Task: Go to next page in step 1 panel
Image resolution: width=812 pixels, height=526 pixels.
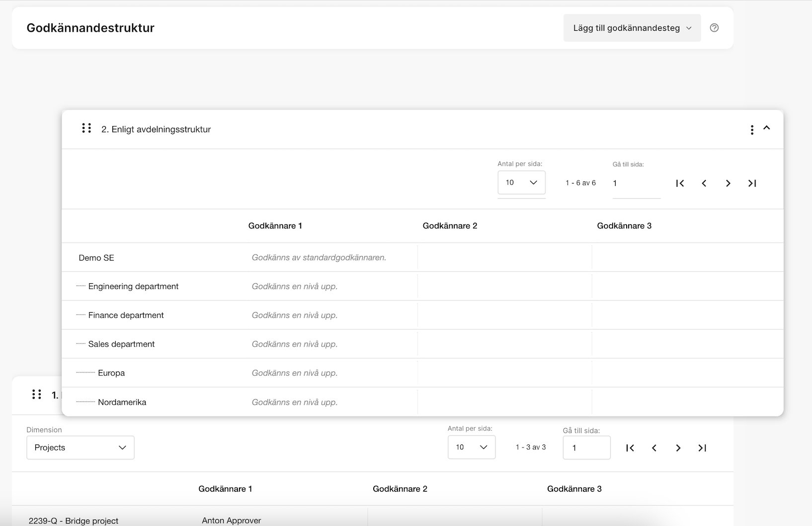Action: (678, 448)
